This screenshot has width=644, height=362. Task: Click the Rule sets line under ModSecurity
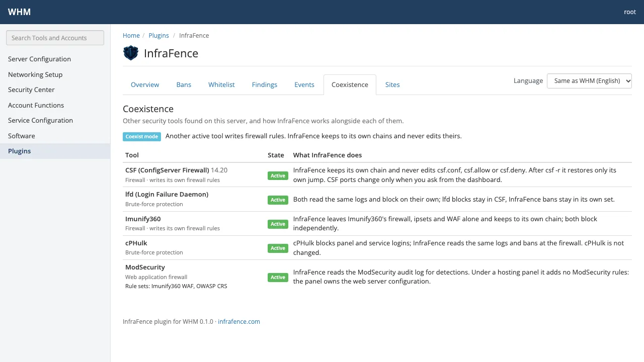point(176,286)
